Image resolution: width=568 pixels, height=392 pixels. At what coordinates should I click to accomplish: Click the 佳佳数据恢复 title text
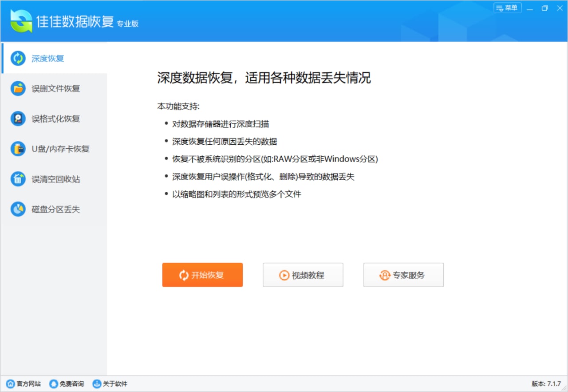click(x=75, y=21)
